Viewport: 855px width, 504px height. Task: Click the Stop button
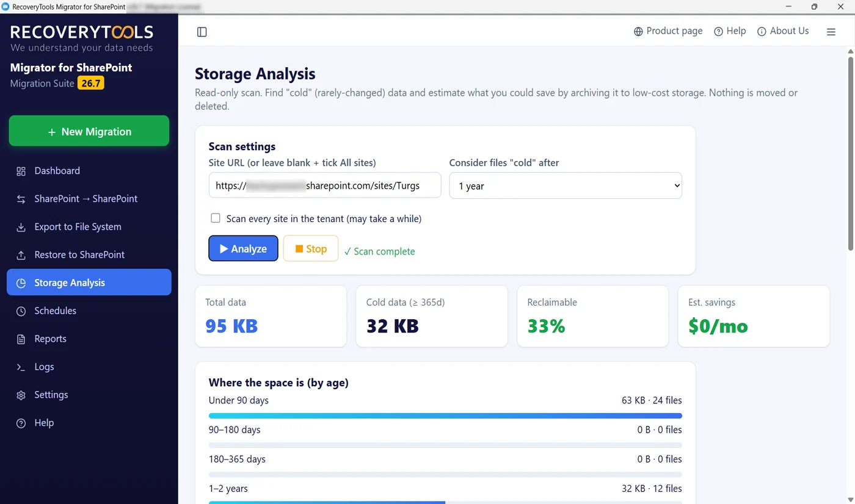tap(311, 248)
